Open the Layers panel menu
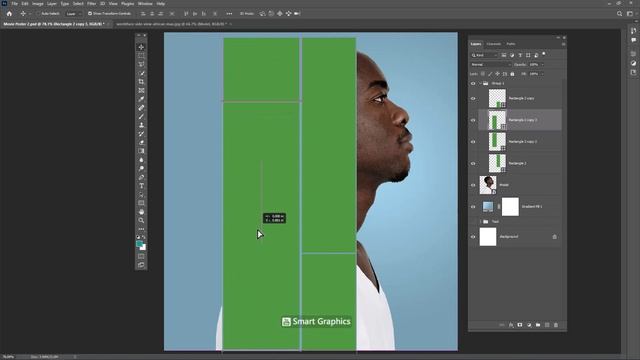This screenshot has width=640, height=360. click(x=563, y=44)
